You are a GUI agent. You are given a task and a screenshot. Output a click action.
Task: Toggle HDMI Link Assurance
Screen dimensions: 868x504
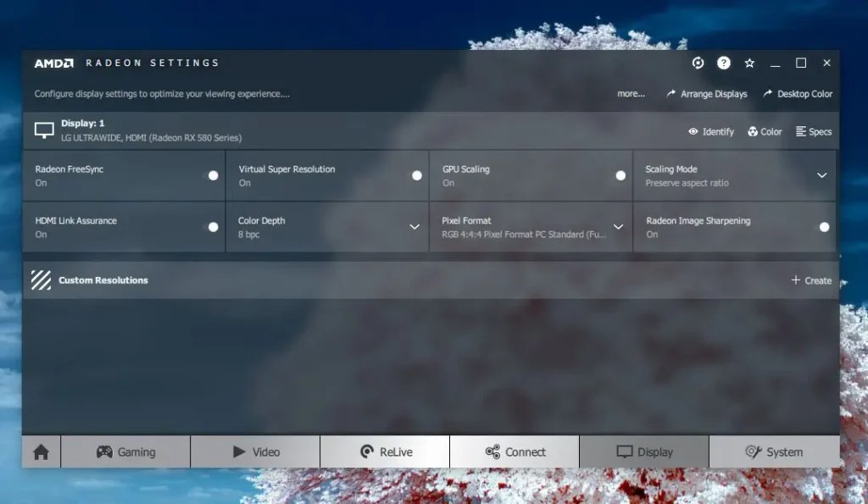click(212, 227)
